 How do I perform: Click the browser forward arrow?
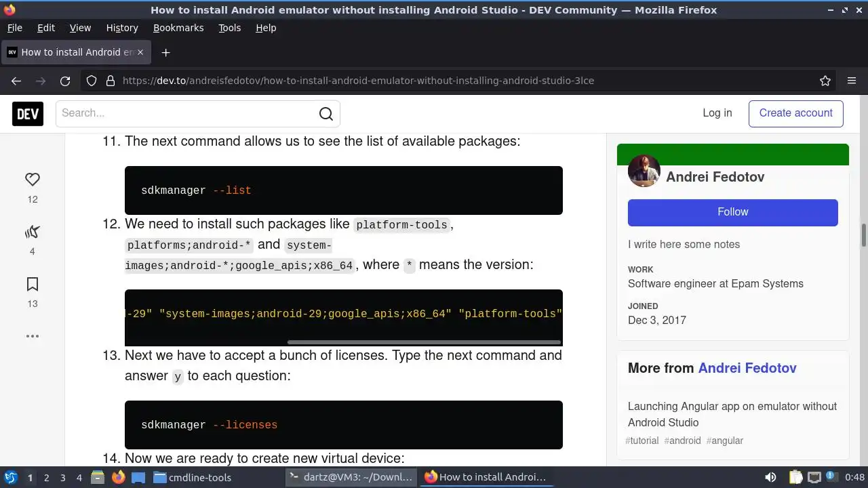point(41,81)
